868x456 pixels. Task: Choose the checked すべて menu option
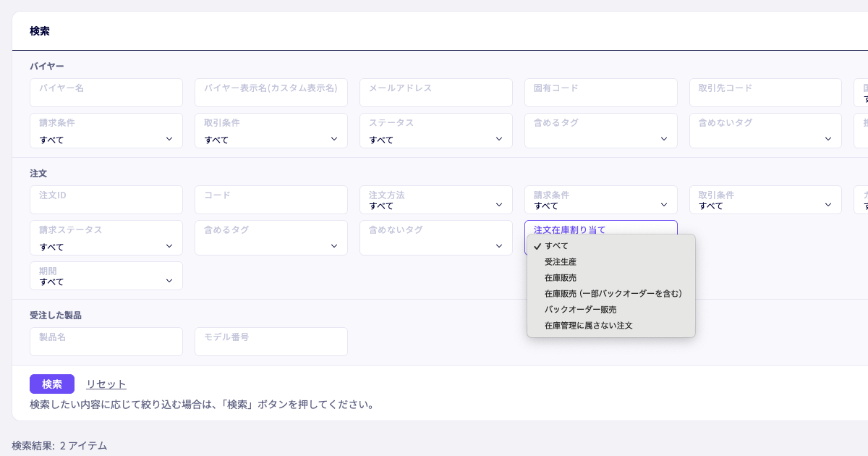point(556,246)
